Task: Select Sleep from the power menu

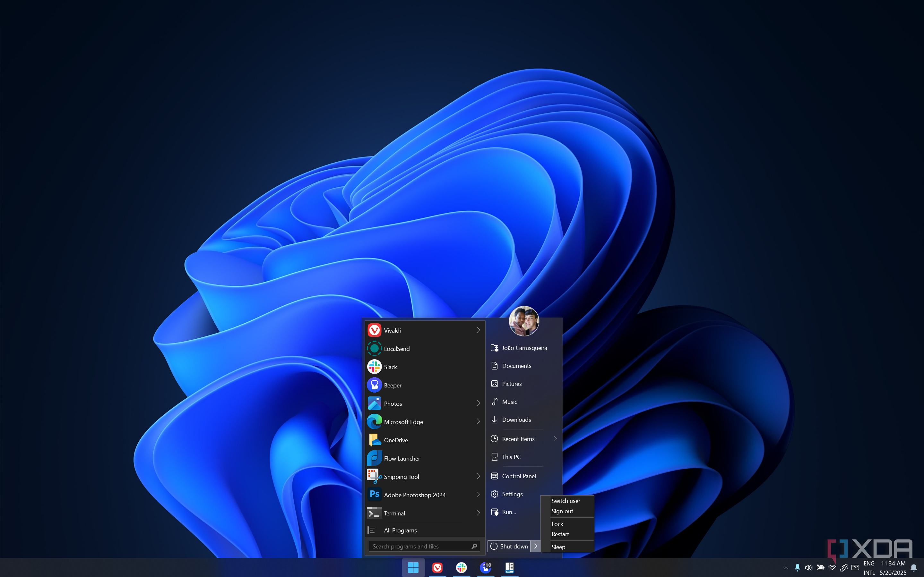Action: click(x=558, y=547)
